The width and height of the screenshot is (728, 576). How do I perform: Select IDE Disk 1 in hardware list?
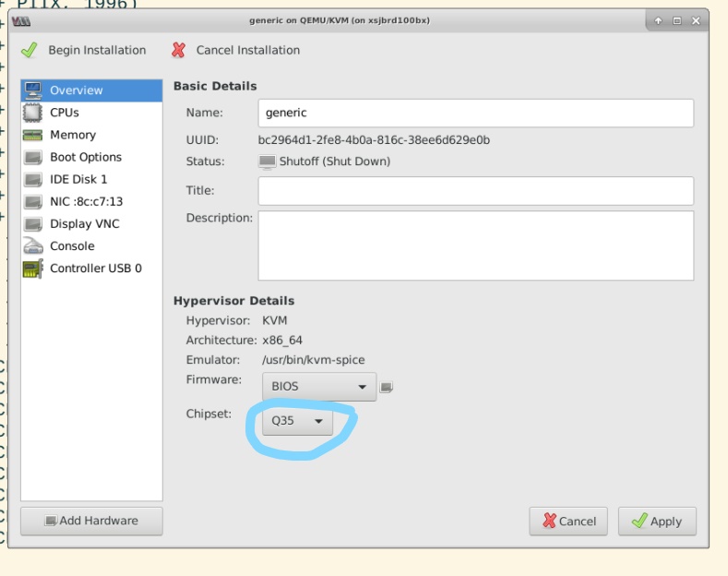click(78, 179)
